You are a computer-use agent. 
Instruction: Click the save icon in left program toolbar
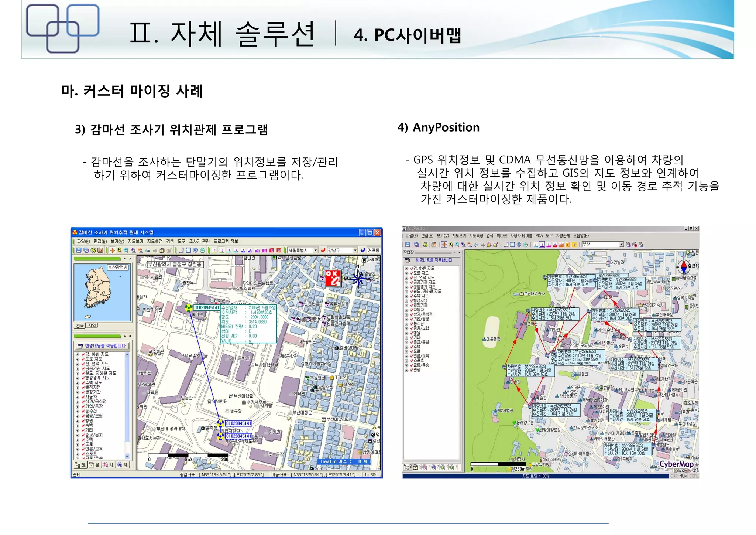pyautogui.click(x=79, y=250)
